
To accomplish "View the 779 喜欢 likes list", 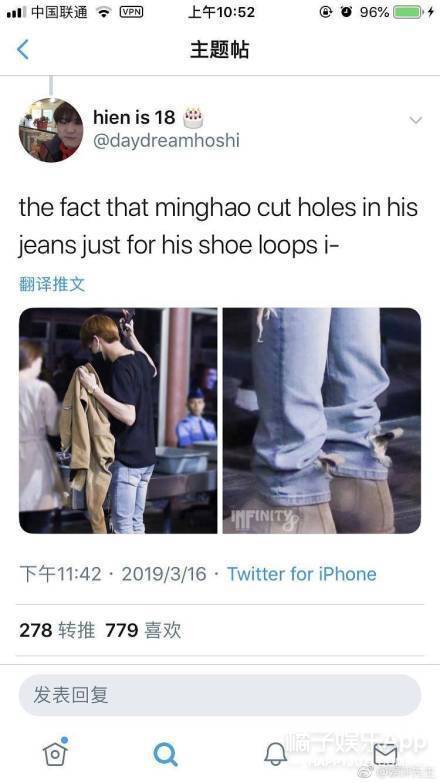I will [x=143, y=630].
